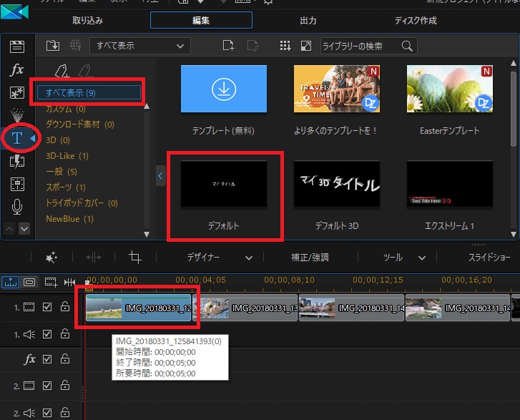The width and height of the screenshot is (520, 420).
Task: Toggle checkbox for video track 1
Action: tap(47, 307)
